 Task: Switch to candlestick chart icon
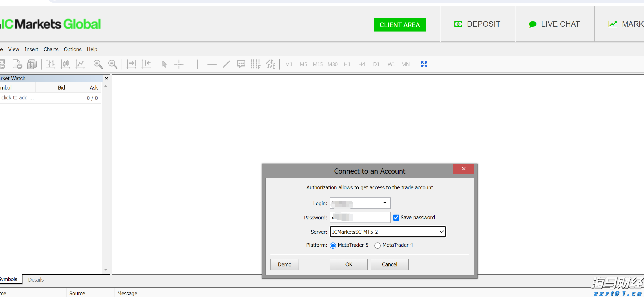pos(65,64)
